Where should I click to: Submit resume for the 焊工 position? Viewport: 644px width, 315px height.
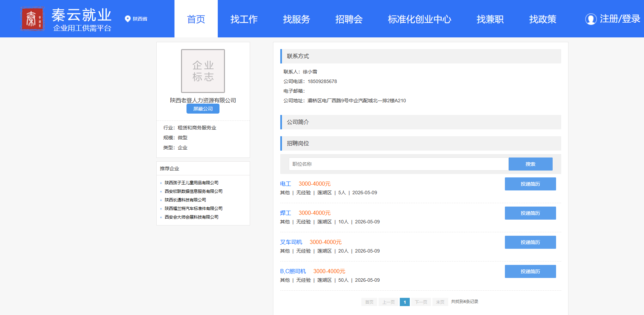[530, 213]
